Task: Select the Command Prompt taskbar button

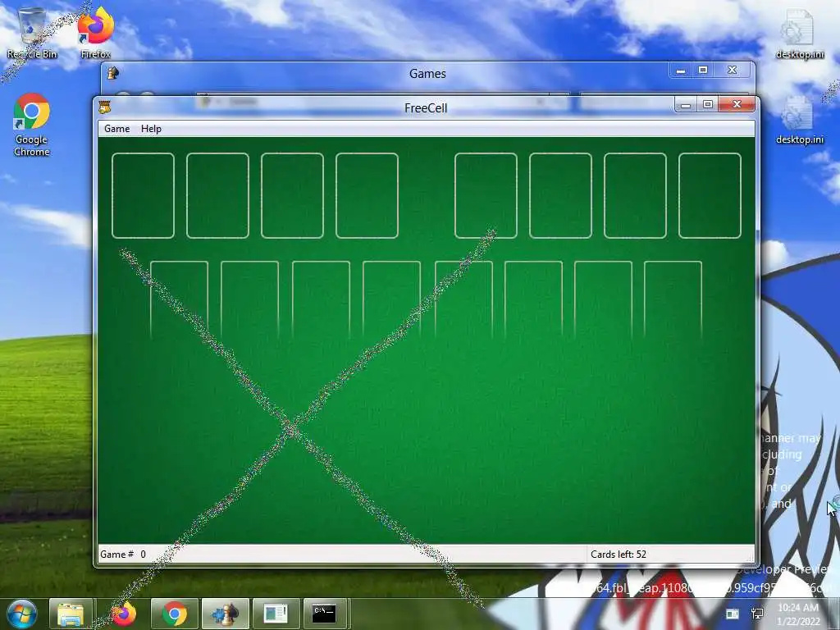Action: tap(325, 614)
